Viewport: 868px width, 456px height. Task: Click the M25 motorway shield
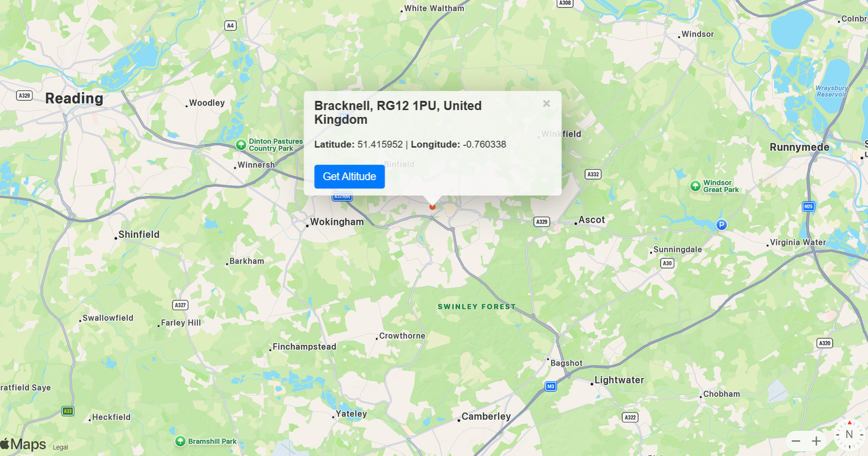click(x=808, y=206)
